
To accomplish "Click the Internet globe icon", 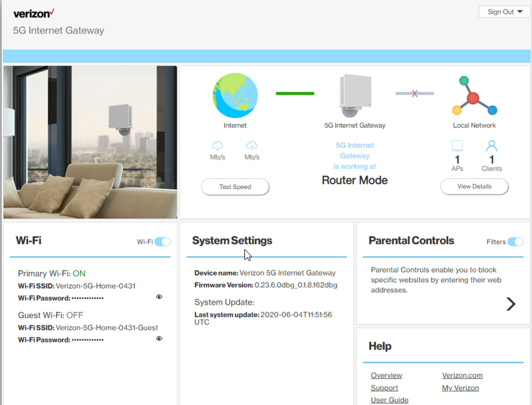I will tap(235, 96).
